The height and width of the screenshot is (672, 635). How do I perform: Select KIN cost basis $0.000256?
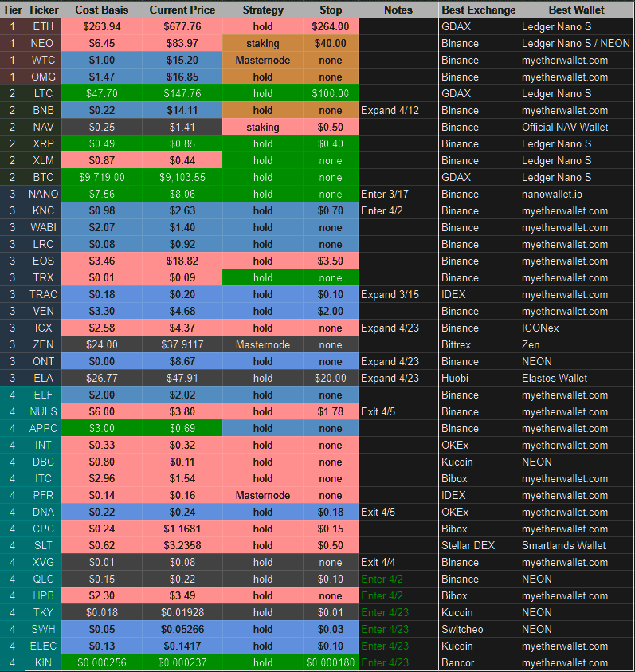coord(101,662)
